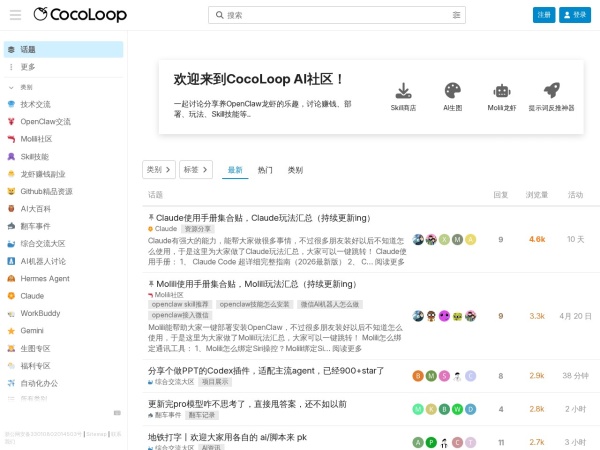Screen dimensions: 600x450
Task: Open topic 更新完pro模型咋不思考了
Action: click(247, 404)
